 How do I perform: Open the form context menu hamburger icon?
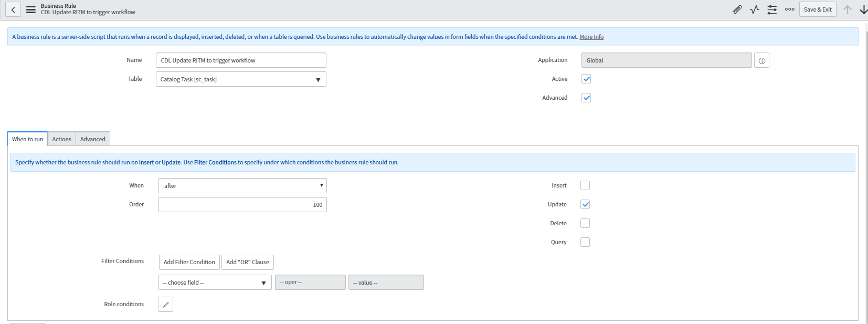tap(31, 9)
